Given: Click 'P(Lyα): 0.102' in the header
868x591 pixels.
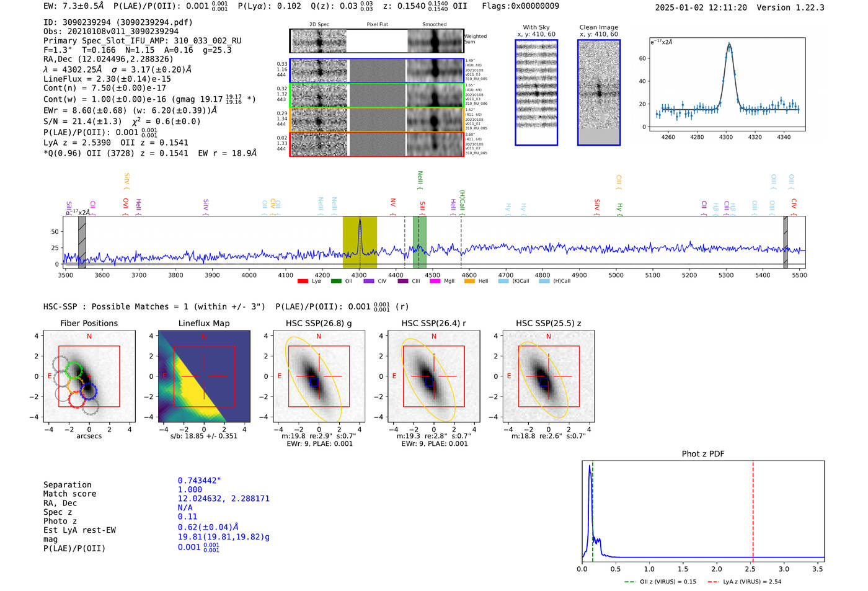Looking at the screenshot, I should click(x=270, y=6).
